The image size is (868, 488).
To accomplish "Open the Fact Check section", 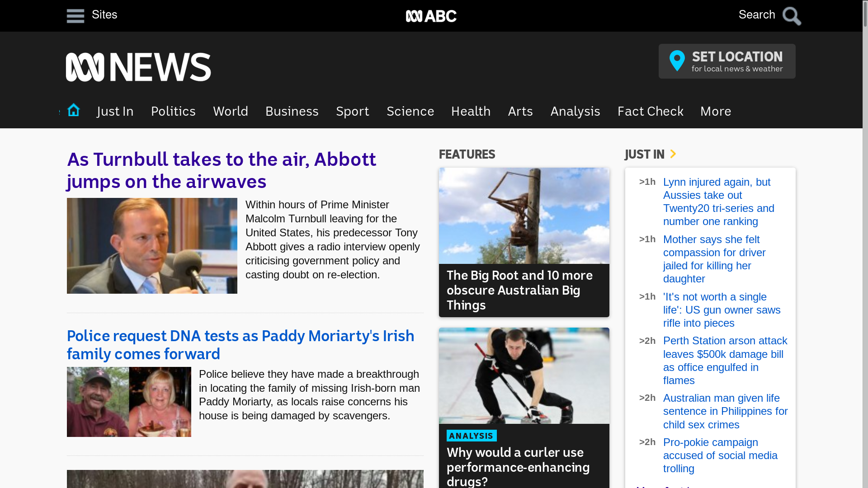I will [650, 111].
